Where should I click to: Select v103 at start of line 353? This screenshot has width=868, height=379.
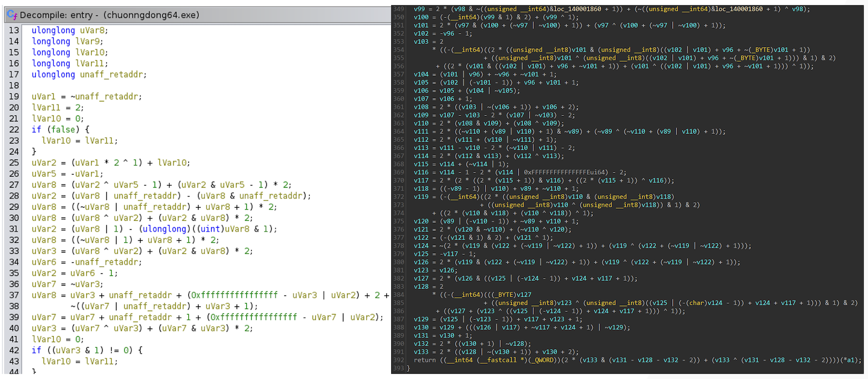point(421,42)
